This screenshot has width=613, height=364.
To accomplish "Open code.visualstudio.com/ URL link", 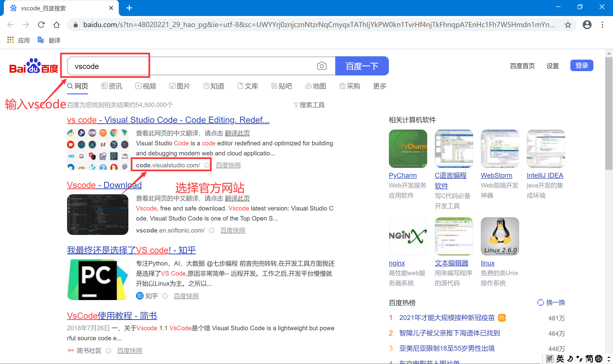I will pos(168,165).
